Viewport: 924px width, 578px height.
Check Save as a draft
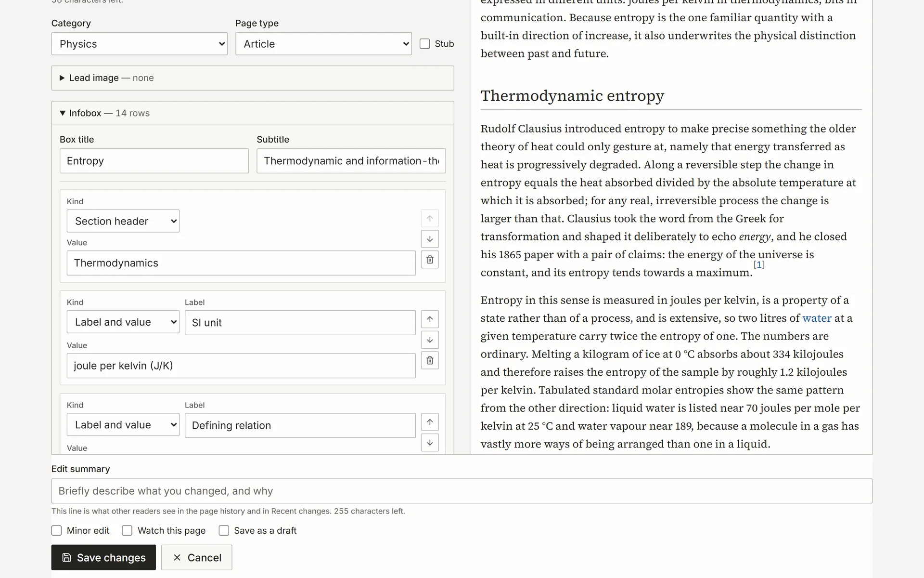224,530
